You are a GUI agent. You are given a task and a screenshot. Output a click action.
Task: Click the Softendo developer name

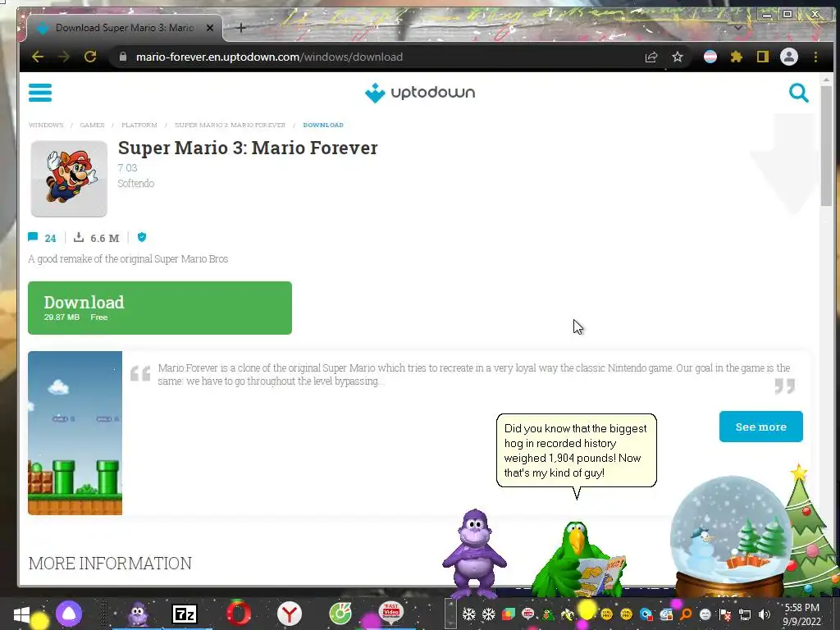click(x=136, y=183)
